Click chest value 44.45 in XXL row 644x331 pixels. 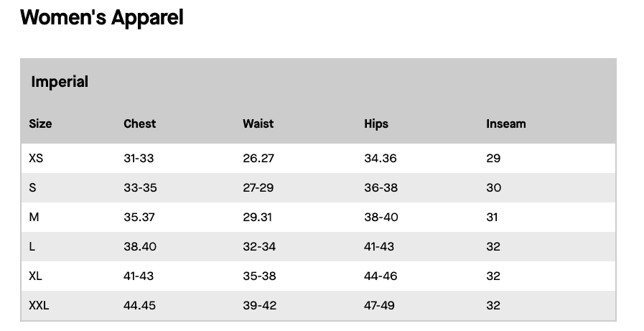[x=140, y=305]
